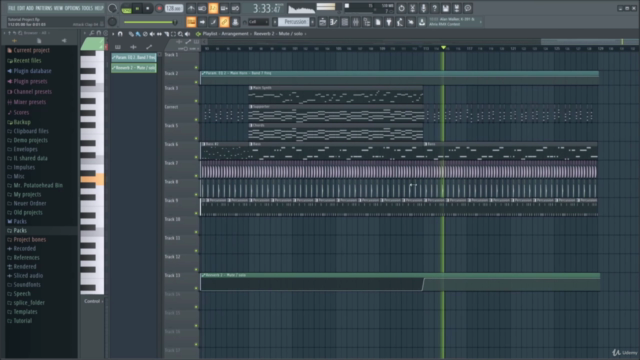Open the VIEW menu
Image resolution: width=640 pixels, height=360 pixels.
tap(58, 8)
